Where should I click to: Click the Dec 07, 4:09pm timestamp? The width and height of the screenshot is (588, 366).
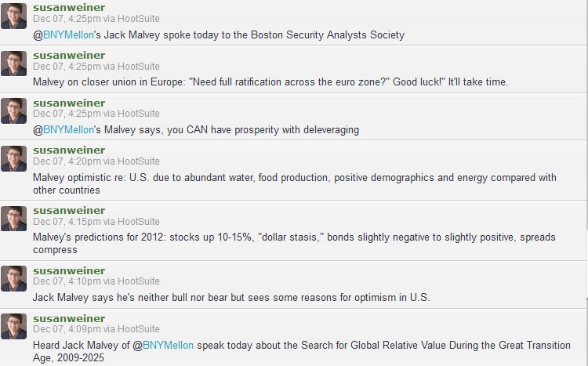[67, 329]
